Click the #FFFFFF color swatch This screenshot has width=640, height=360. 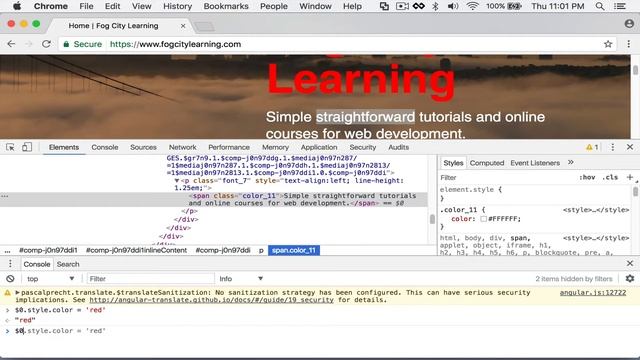[x=483, y=219]
